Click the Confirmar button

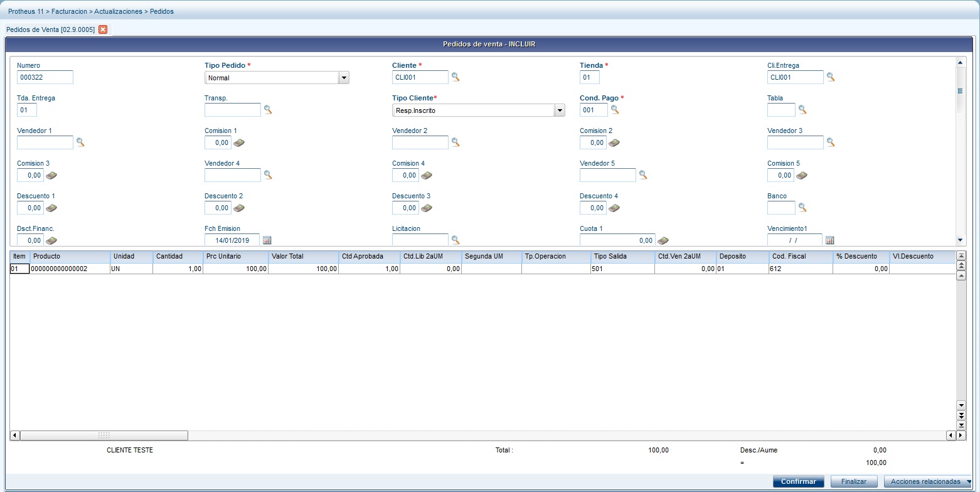[x=798, y=481]
